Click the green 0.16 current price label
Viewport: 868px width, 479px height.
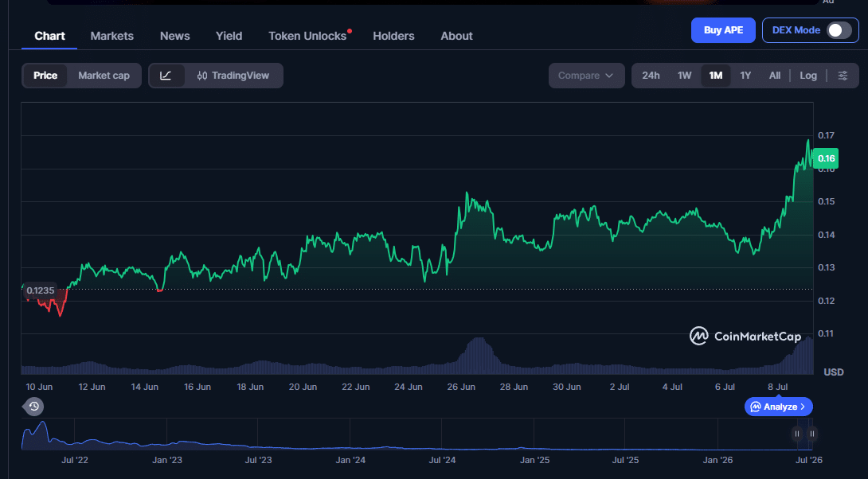[826, 159]
